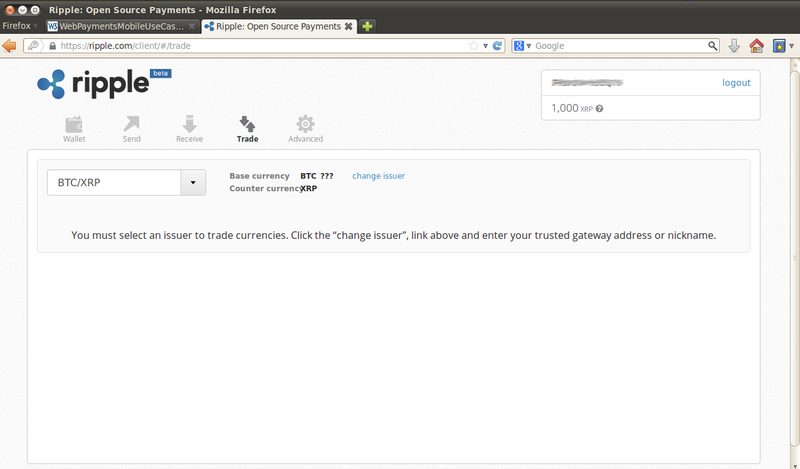This screenshot has height=469, width=800.
Task: Go to the Firefox home page
Action: pos(756,45)
